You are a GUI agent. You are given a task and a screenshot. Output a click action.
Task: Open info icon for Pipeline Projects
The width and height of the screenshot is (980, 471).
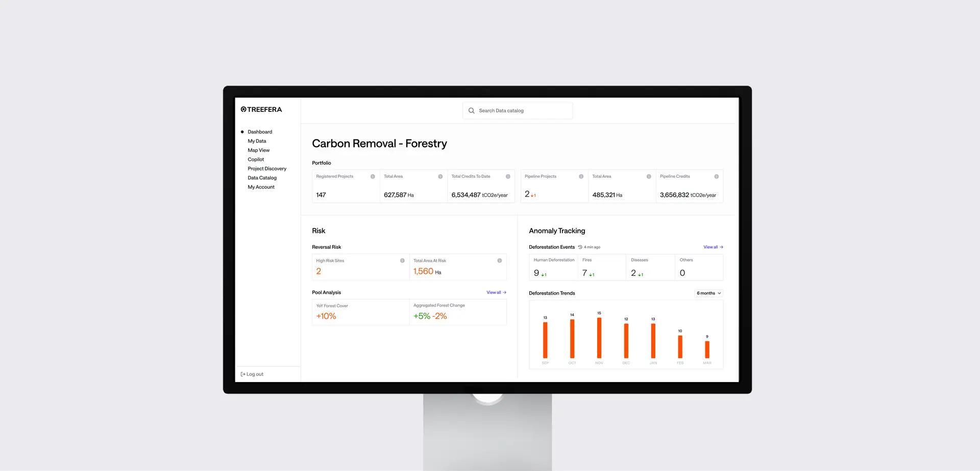(x=581, y=177)
